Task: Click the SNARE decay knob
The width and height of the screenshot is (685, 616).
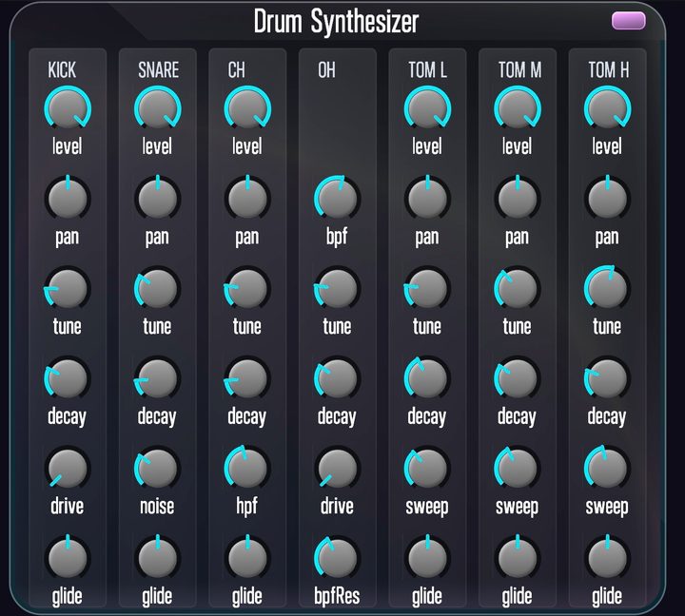Action: pyautogui.click(x=157, y=378)
